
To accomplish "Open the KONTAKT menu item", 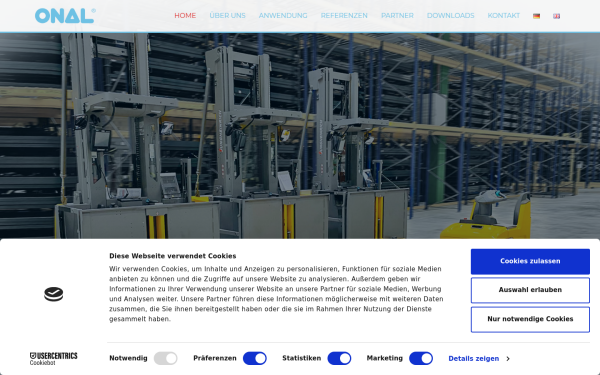I will [x=504, y=16].
